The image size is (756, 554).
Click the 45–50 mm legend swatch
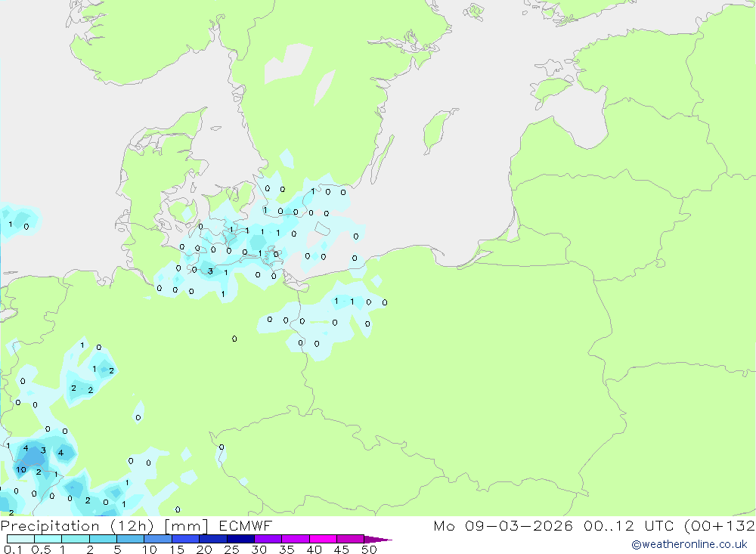(351, 539)
